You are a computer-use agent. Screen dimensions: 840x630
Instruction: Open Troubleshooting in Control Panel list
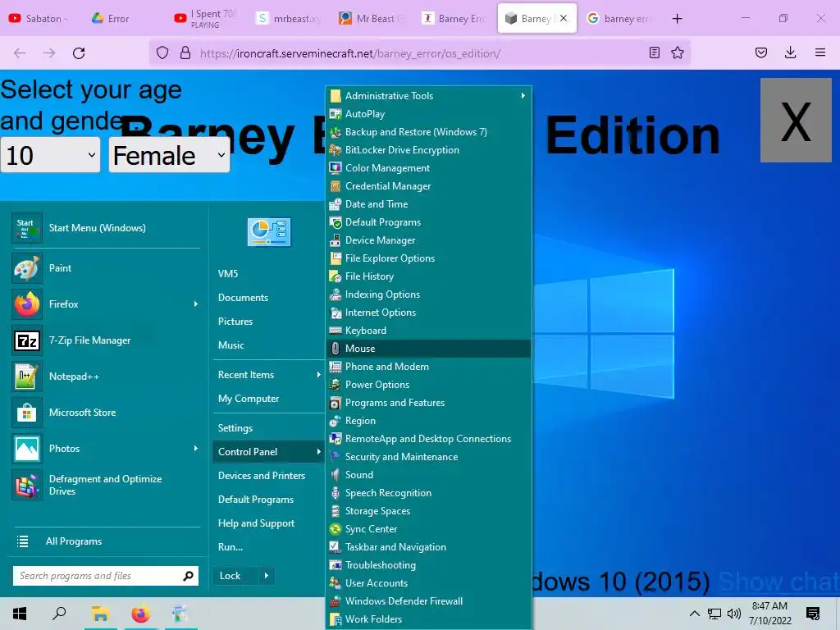point(428,565)
